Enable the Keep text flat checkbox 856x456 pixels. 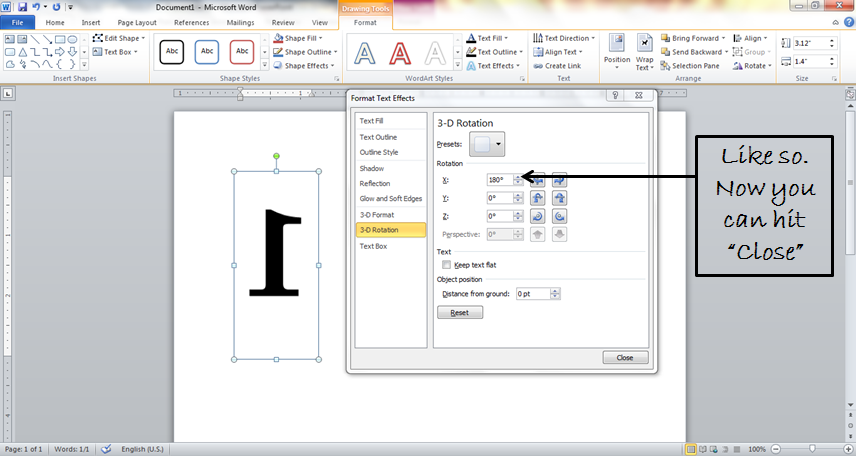pyautogui.click(x=446, y=265)
